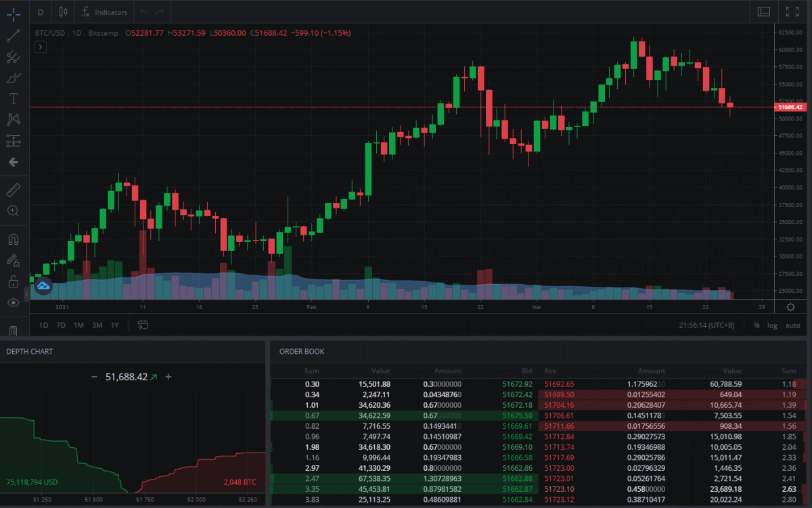The height and width of the screenshot is (508, 812).
Task: Enter fullscreen chart mode
Action: (x=792, y=11)
